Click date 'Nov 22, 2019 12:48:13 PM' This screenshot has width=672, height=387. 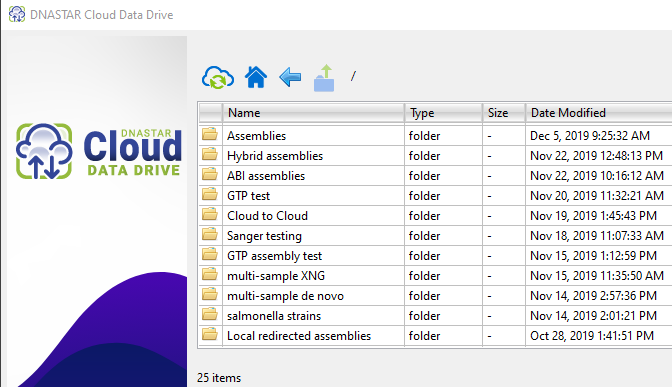point(596,156)
